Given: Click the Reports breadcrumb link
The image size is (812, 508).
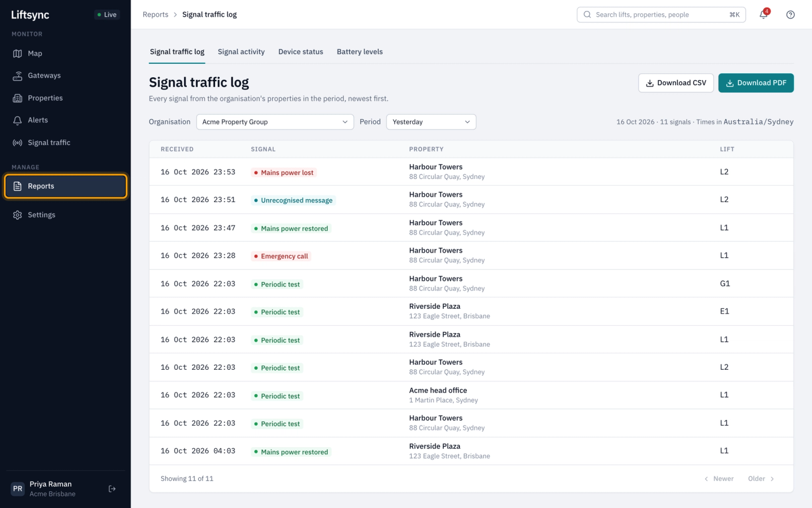Looking at the screenshot, I should click(155, 15).
